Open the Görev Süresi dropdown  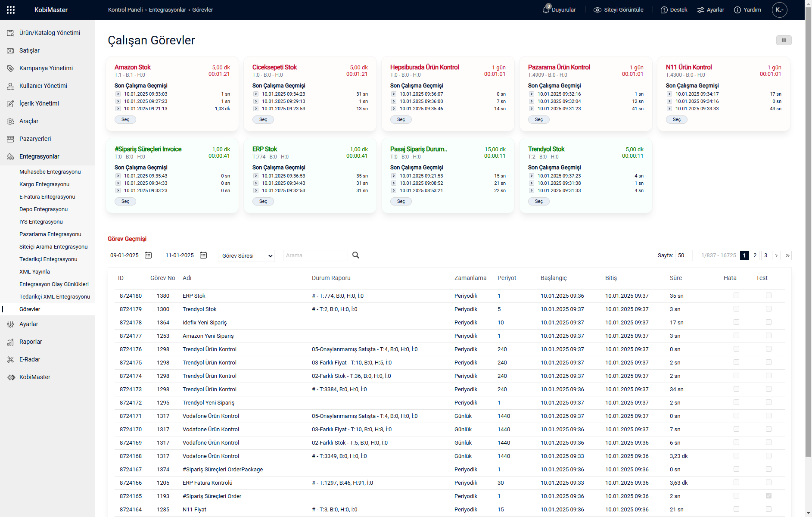pyautogui.click(x=246, y=255)
